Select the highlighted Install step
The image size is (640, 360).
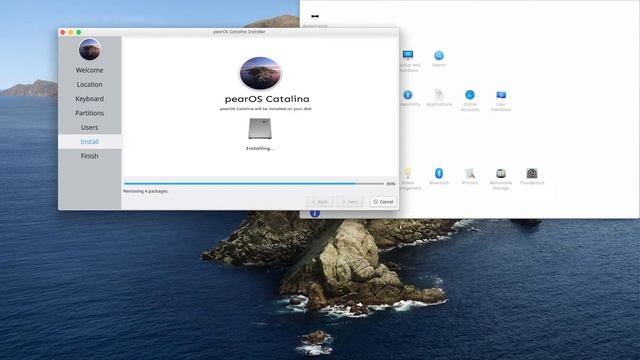(x=89, y=142)
